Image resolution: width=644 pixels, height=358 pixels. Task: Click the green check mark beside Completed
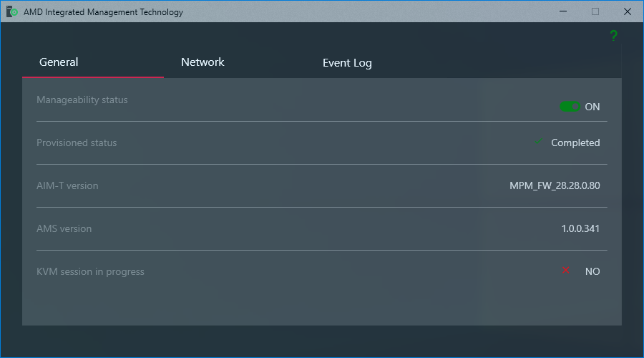click(x=539, y=141)
